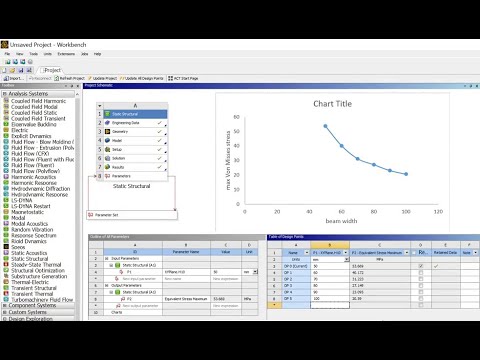The height and width of the screenshot is (360, 480).
Task: Open P2 Equivalent Stress Maximum column dropdown
Action: tap(407, 253)
